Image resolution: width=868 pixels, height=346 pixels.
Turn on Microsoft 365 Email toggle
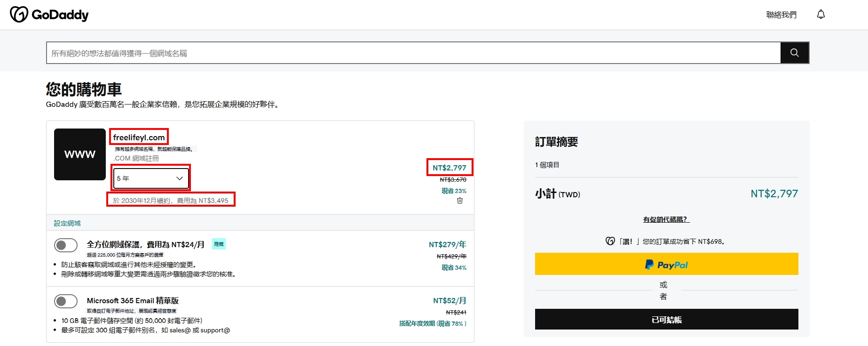pyautogui.click(x=66, y=301)
